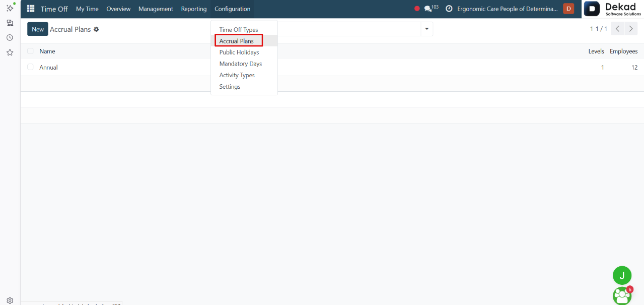Click the second icon in the left sidebar
Viewport: 644px width, 305px height.
click(10, 23)
